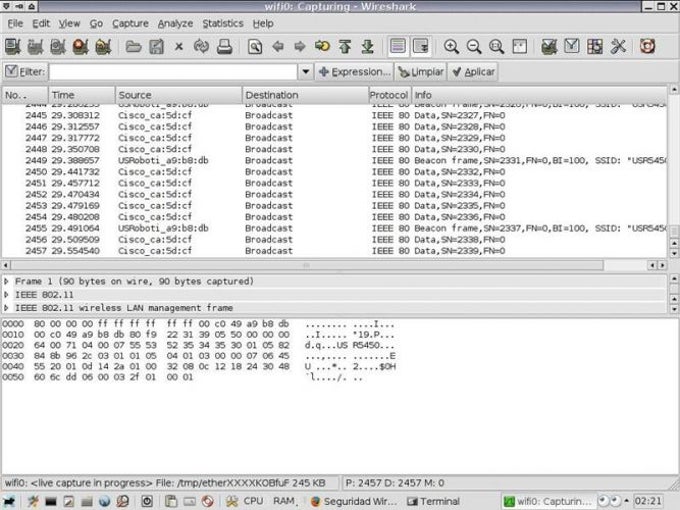The width and height of the screenshot is (680, 510).
Task: Clear the filter with Limpiar
Action: click(421, 72)
